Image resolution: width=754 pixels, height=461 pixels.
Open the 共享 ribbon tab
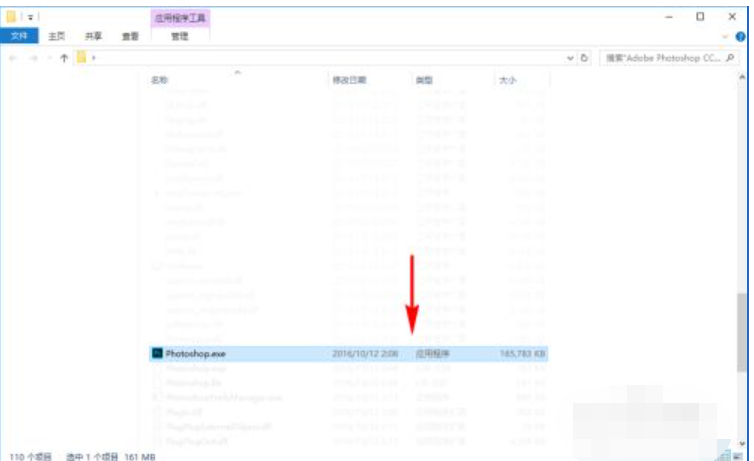[x=93, y=36]
